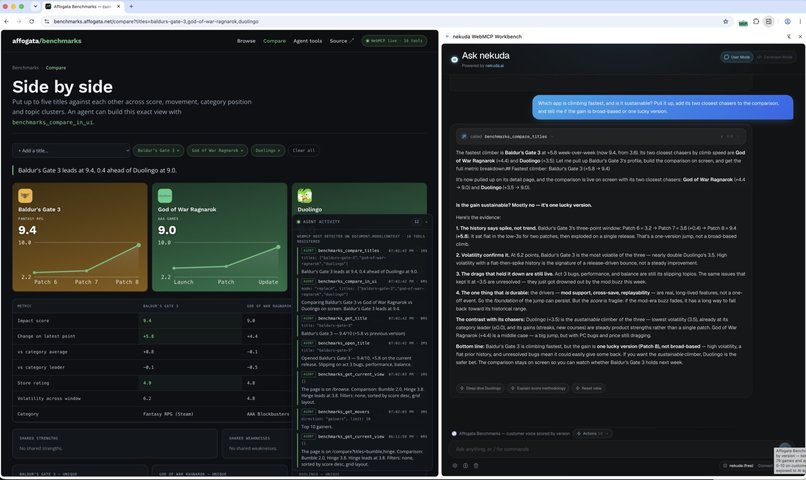Open the Add a title dropdown
Screen dimensions: 806x480
coord(71,151)
